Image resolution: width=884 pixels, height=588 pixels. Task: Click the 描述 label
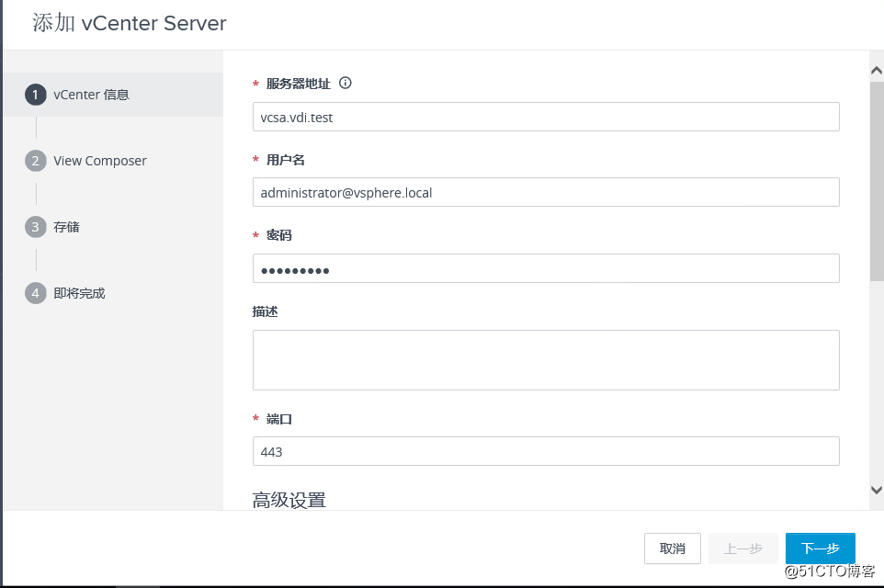[265, 311]
